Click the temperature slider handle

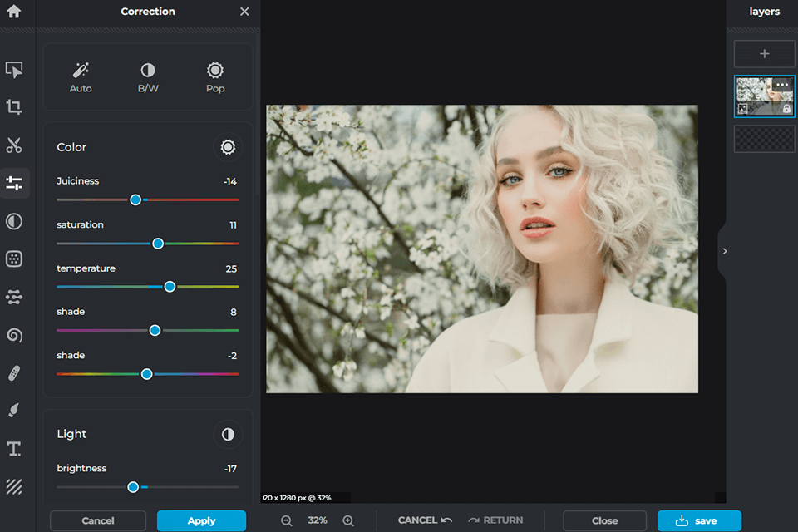[170, 287]
